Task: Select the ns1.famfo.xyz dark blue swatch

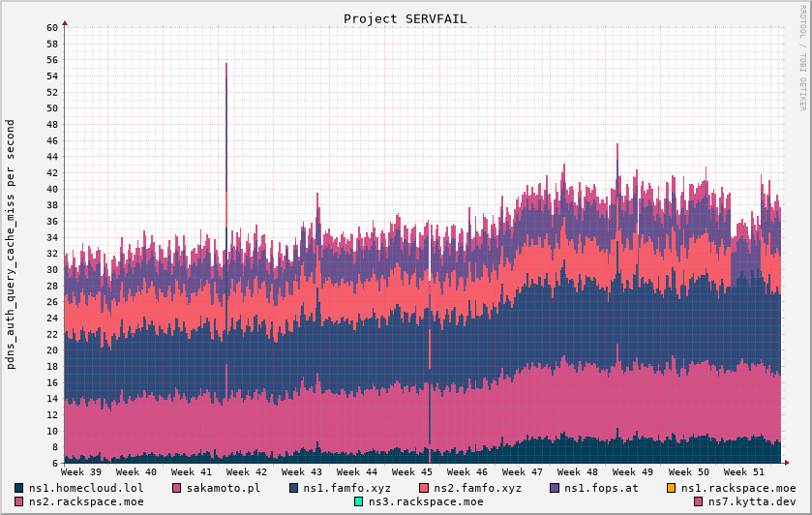Action: [x=293, y=488]
